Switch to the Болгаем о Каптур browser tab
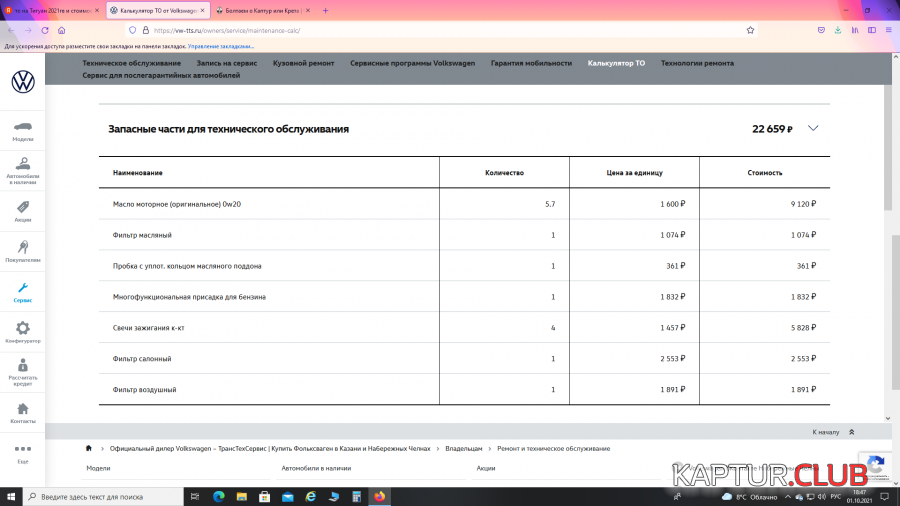The width and height of the screenshot is (900, 506). click(257, 10)
